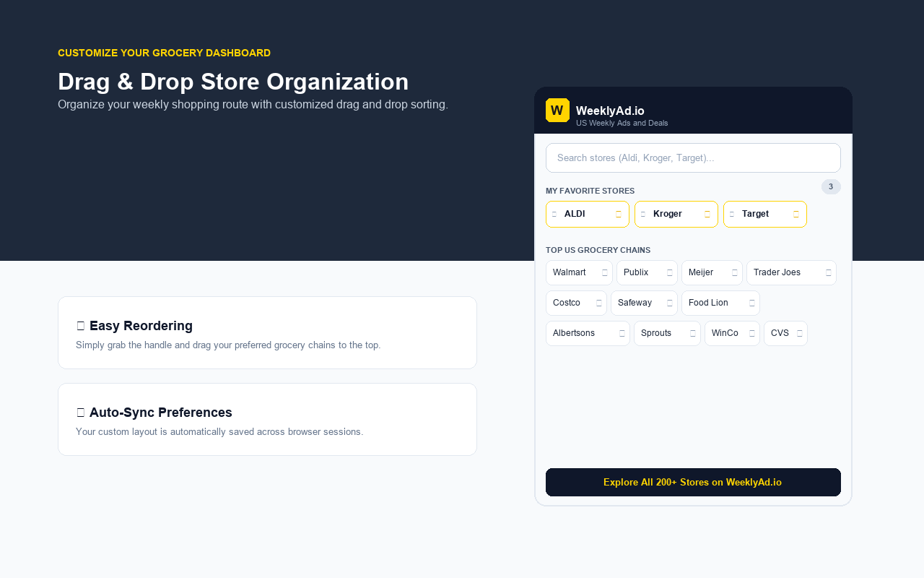This screenshot has width=924, height=578.
Task: Select the ALDI favorite store label
Action: pos(575,214)
